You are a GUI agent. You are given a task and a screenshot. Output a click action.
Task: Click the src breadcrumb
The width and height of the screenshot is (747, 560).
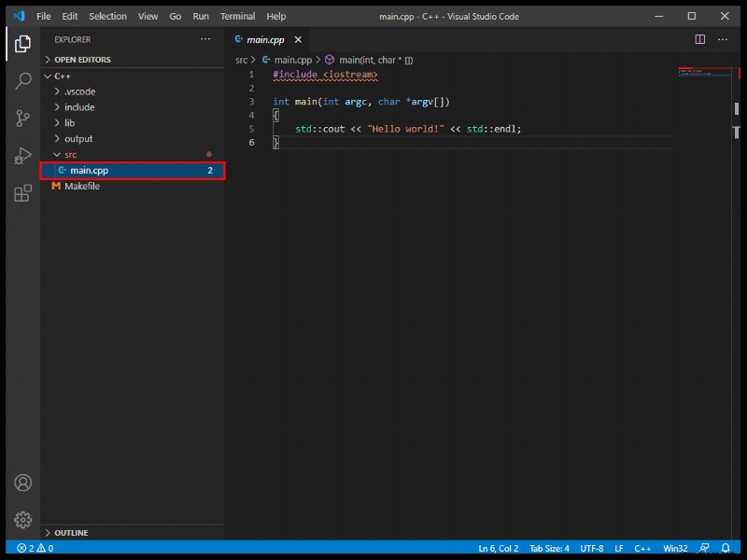[241, 60]
